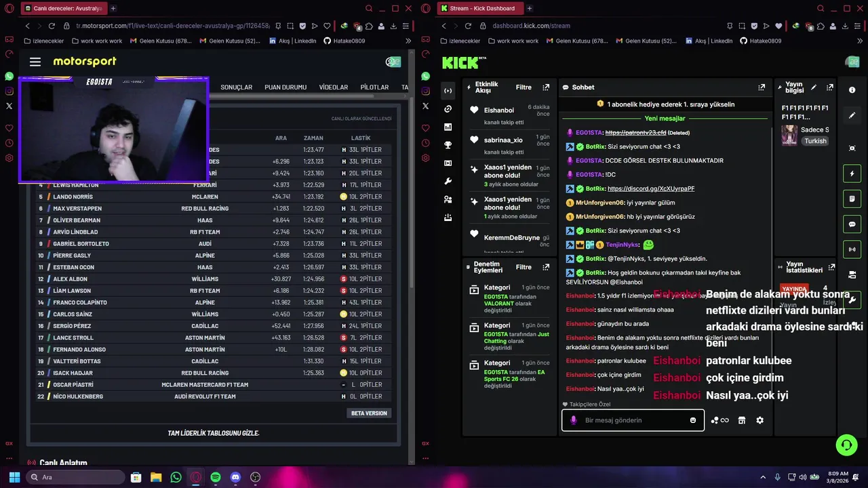The image size is (868, 488).
Task: Open Denetim Eylemleri Filtre dropdown
Action: pos(524,267)
